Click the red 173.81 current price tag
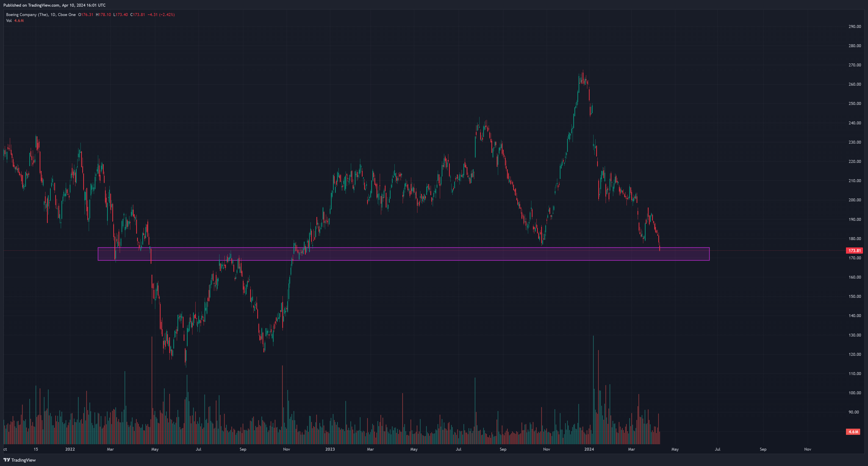This screenshot has width=868, height=466. (854, 250)
